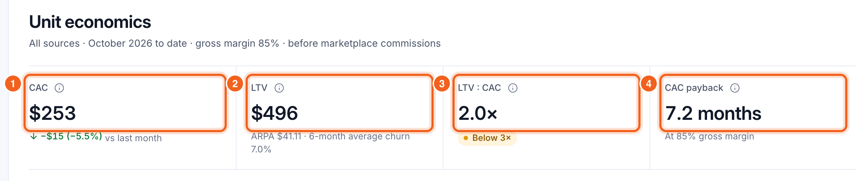This screenshot has width=868, height=181.
Task: Select the 7.2 months payback value
Action: pyautogui.click(x=713, y=113)
